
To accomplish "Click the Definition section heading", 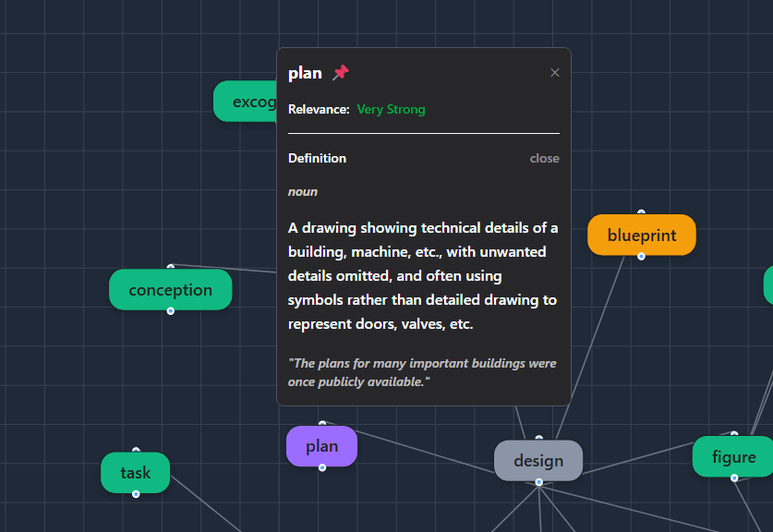I will pyautogui.click(x=317, y=158).
